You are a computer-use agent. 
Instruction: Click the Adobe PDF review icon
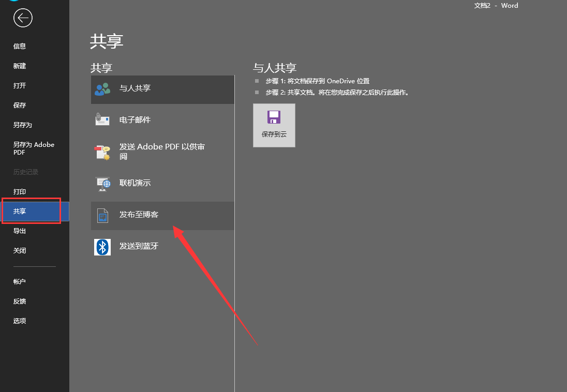tap(102, 152)
